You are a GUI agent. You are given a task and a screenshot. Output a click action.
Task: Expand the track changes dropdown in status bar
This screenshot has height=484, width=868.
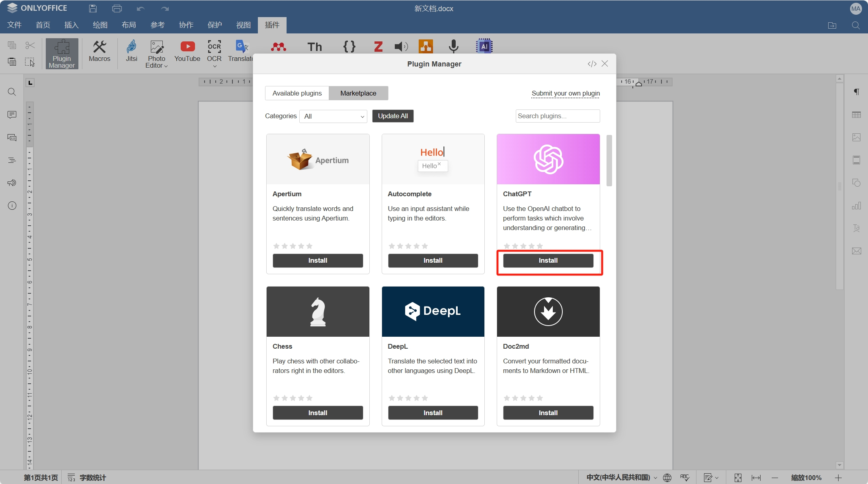(717, 478)
